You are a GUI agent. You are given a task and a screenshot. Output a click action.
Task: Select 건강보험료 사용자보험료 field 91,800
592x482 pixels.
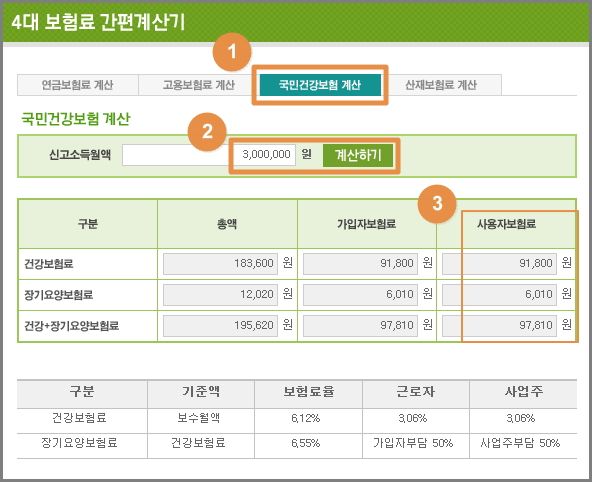500,263
